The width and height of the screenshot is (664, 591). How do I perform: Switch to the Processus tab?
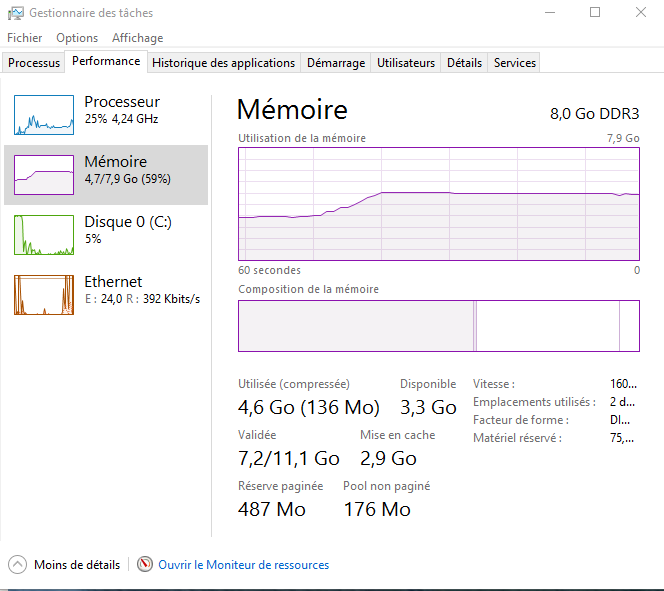click(34, 62)
